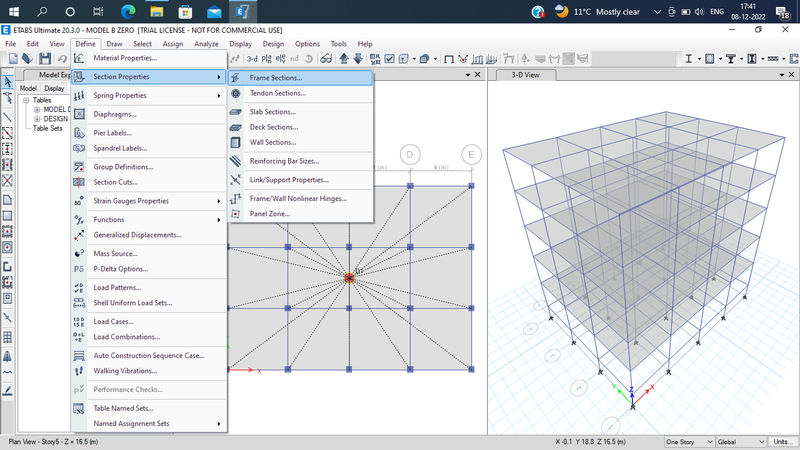This screenshot has height=450, width=800.
Task: Open Microsoft Edge from taskbar
Action: click(x=128, y=11)
